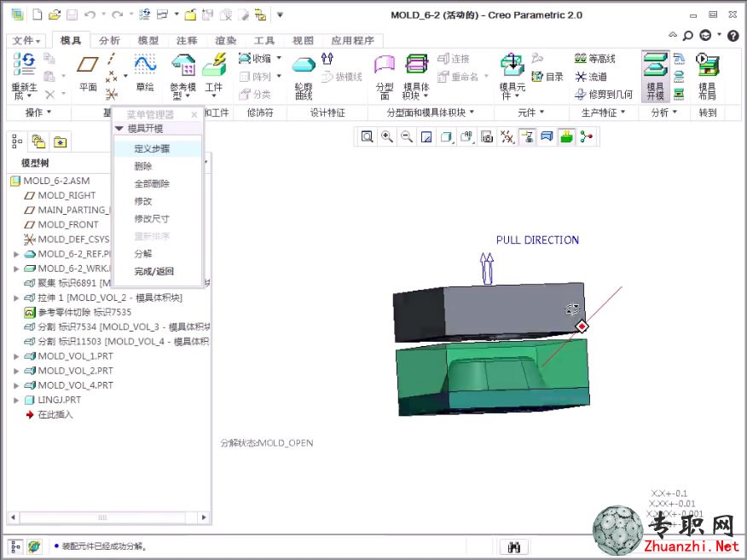
Task: Expand the 拉伸 1 feature node
Action: [x=16, y=298]
